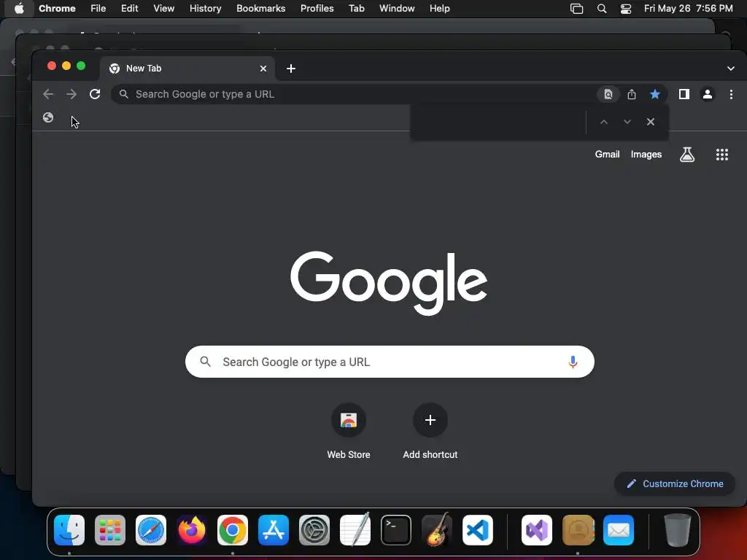
Task: Click the window mirroring icon in the menu bar
Action: 576,9
